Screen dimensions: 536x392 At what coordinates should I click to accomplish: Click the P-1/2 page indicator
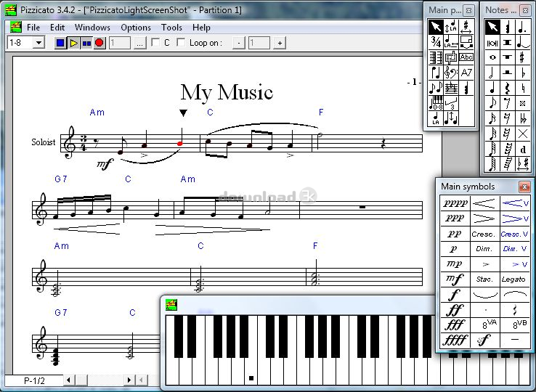click(34, 380)
